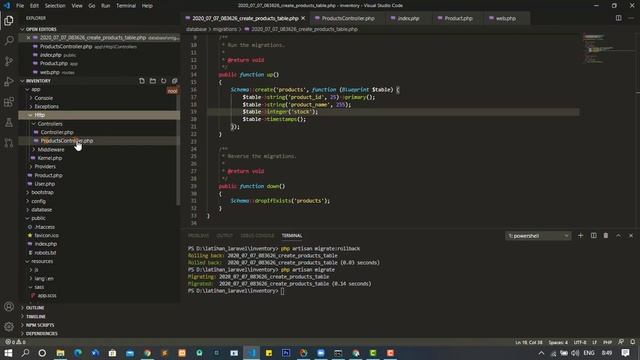Image resolution: width=640 pixels, height=360 pixels.
Task: Open Kernel.php in file tree
Action: point(99,158)
